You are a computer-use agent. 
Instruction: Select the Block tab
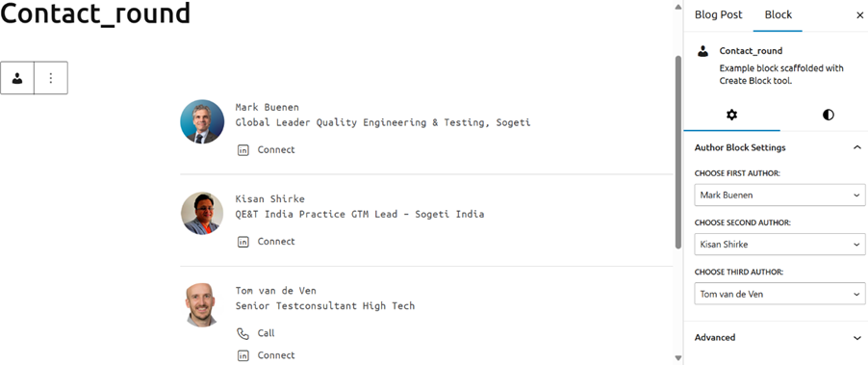pyautogui.click(x=778, y=15)
